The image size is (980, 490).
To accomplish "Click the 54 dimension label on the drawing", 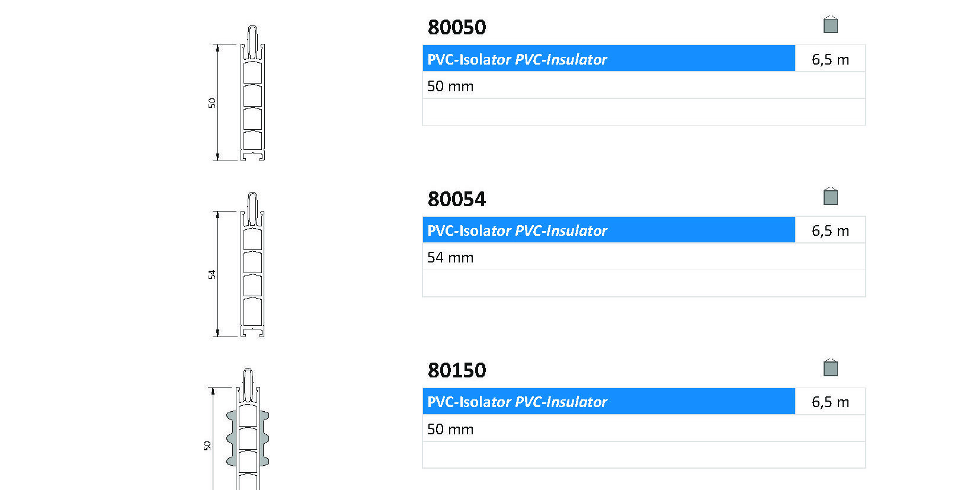I will (212, 274).
